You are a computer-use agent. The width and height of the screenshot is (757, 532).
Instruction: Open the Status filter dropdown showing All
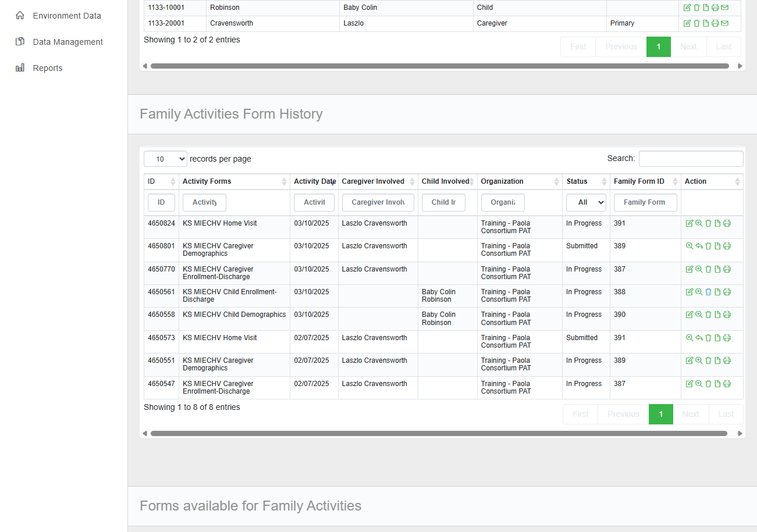coord(586,202)
